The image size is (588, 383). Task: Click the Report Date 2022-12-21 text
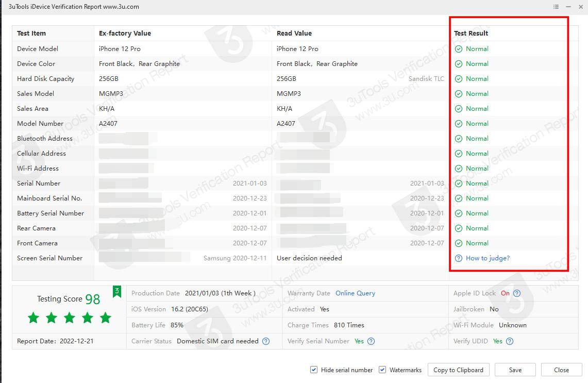[x=55, y=341]
